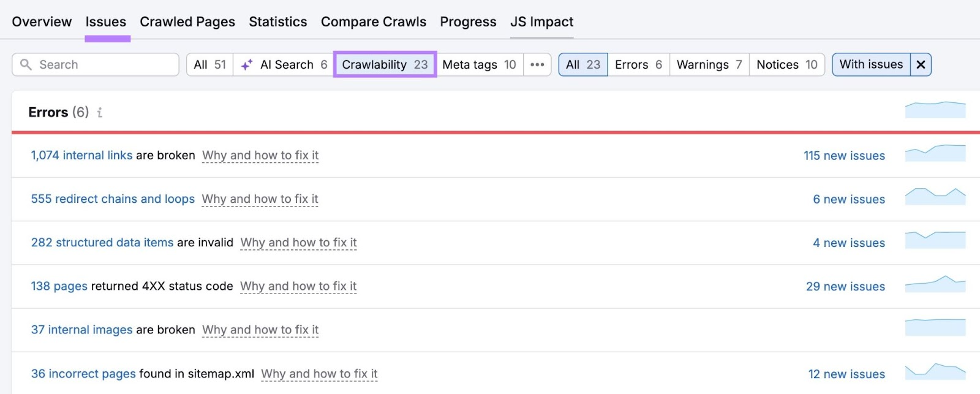Select the AI Search sparkle icon
This screenshot has height=394, width=980.
pos(247,63)
